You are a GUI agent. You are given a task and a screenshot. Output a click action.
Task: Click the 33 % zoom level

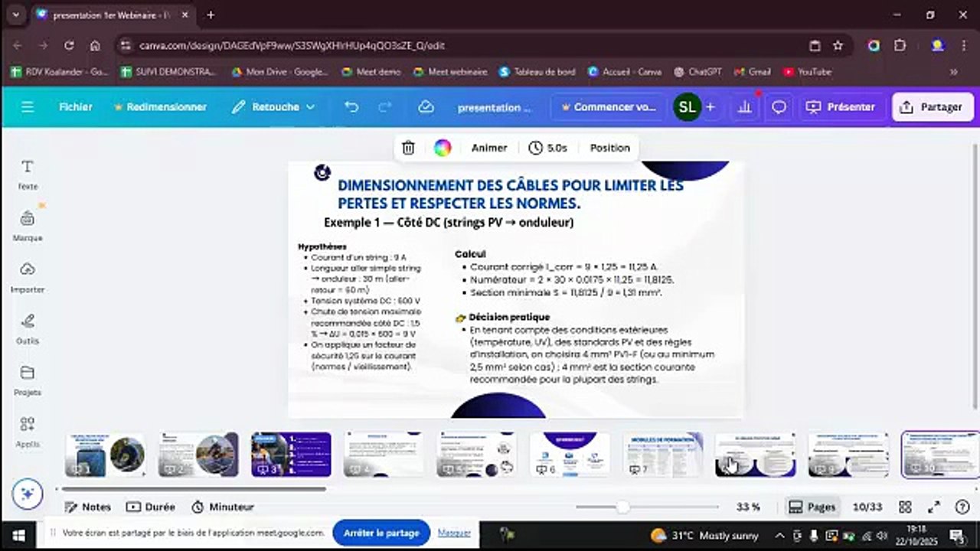pyautogui.click(x=748, y=507)
